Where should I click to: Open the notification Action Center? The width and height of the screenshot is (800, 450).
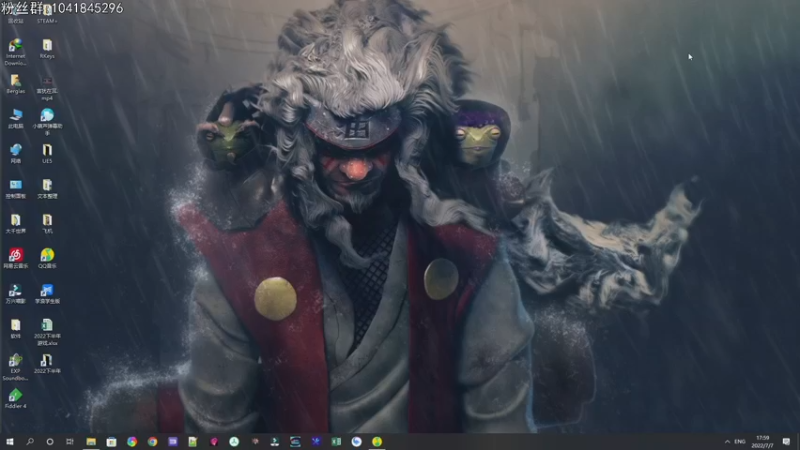pyautogui.click(x=786, y=441)
